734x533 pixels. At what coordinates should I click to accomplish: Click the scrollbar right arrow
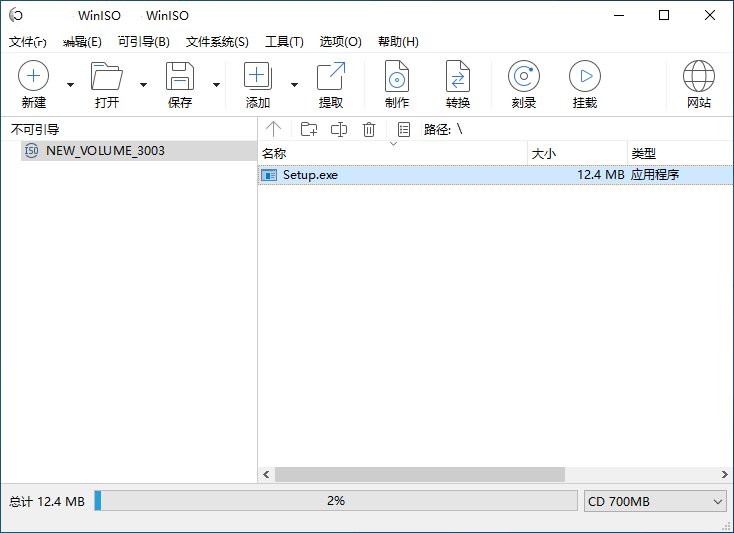click(725, 475)
